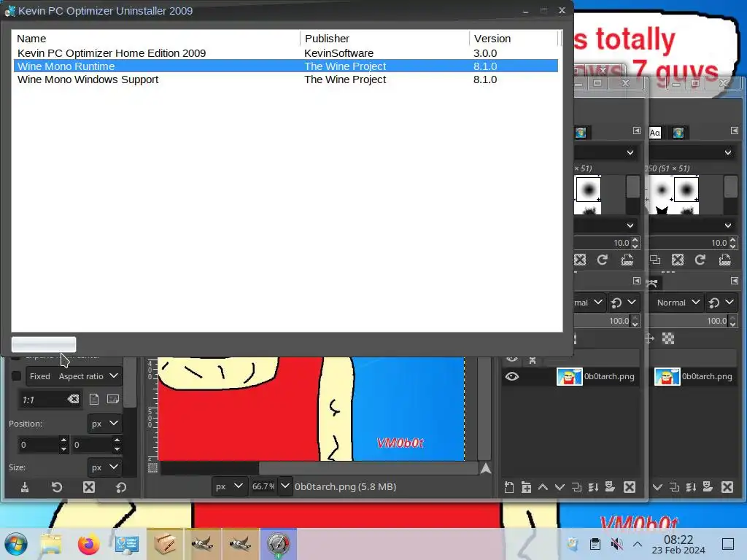
Task: Open Firefox from the taskbar
Action: (88, 544)
